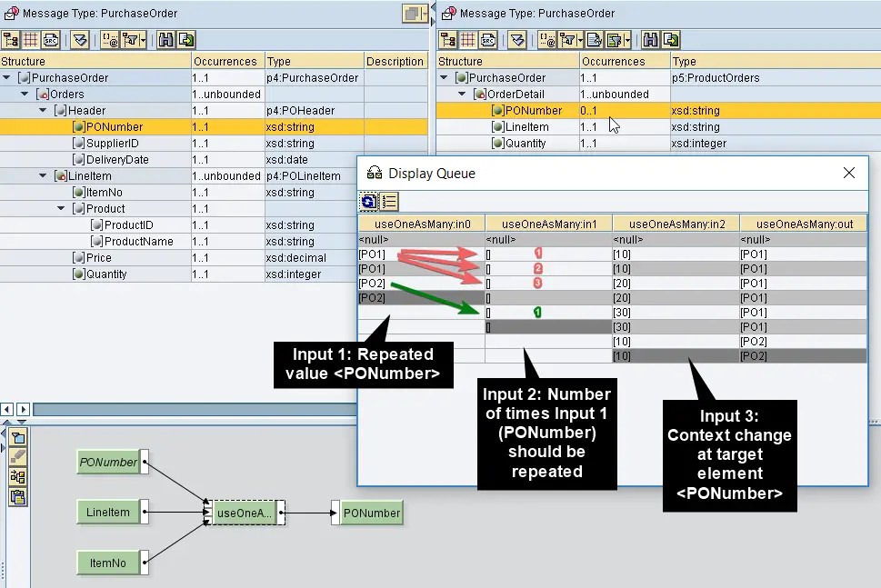Click the green ItemNo source node swatch
Image resolution: width=881 pixels, height=588 pixels.
107,563
